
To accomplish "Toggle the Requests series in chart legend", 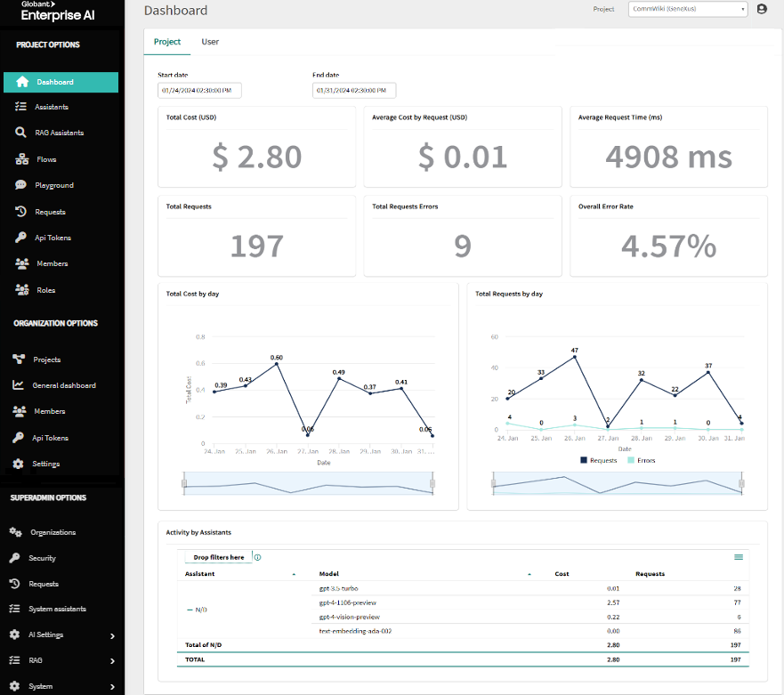I will coord(600,460).
